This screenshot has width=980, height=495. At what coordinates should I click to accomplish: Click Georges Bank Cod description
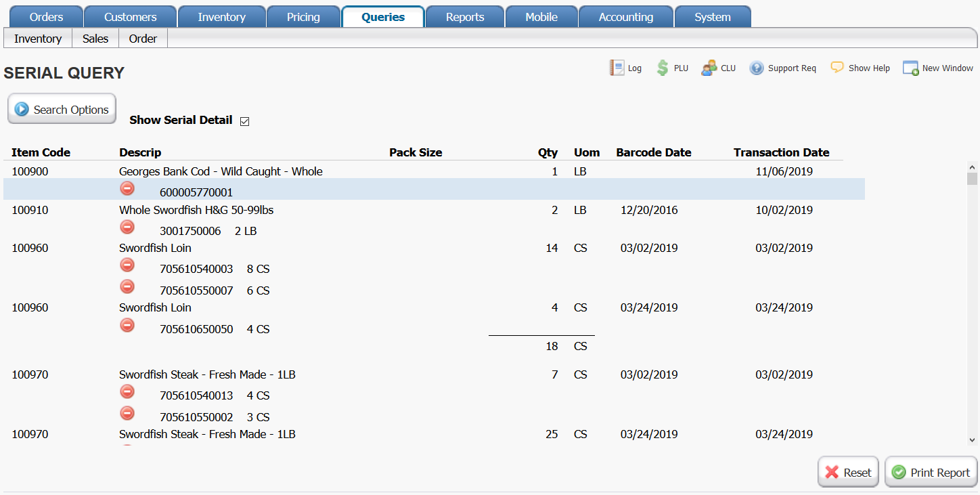221,171
